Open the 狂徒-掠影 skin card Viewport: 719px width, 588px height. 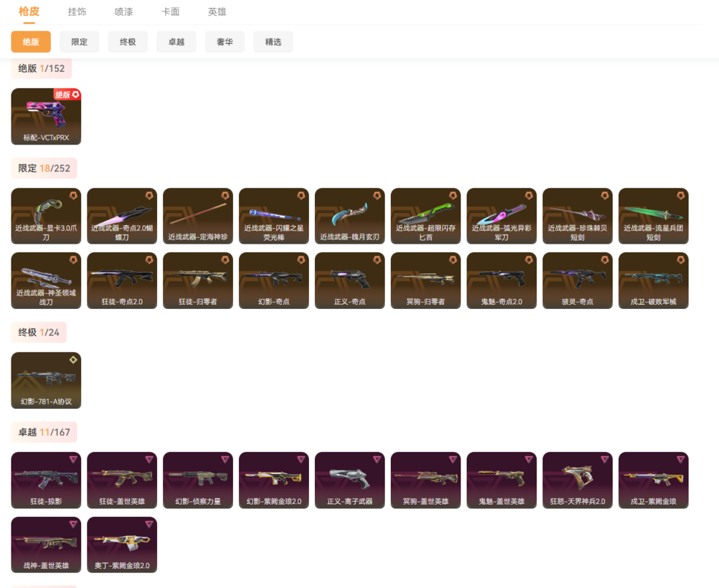(x=46, y=480)
